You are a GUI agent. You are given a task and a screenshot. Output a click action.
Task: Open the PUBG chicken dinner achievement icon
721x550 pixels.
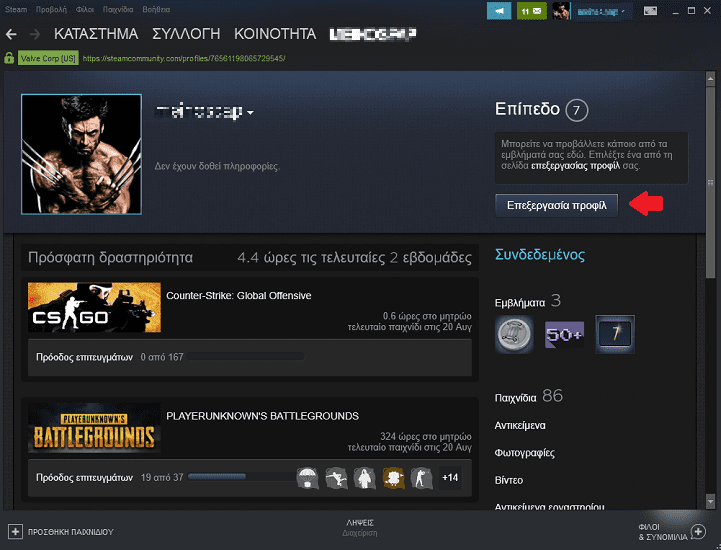393,478
